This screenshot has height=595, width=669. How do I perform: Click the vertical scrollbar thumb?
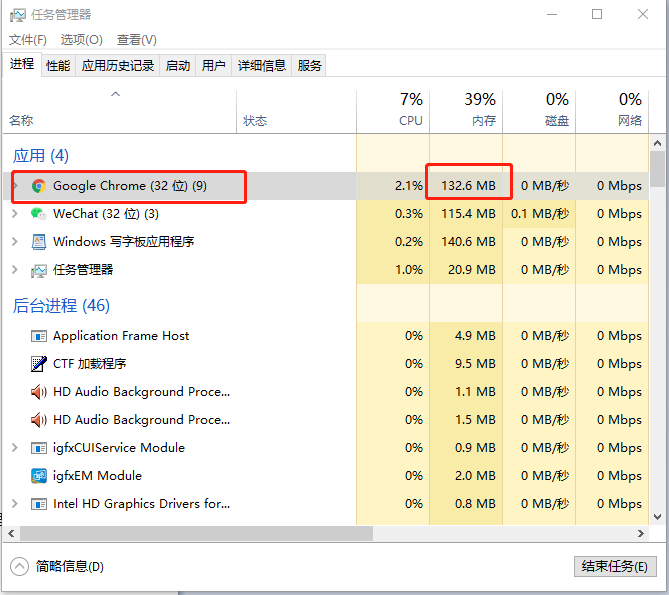(657, 169)
